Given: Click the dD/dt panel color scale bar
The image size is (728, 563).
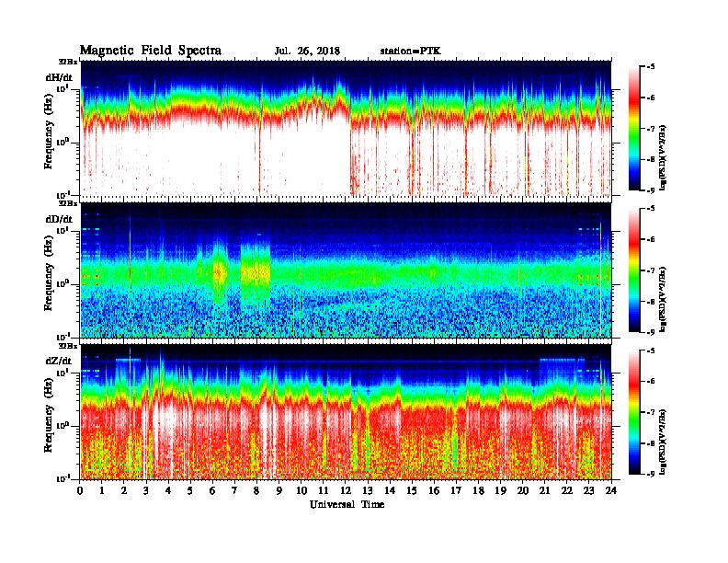Looking at the screenshot, I should coord(634,270).
